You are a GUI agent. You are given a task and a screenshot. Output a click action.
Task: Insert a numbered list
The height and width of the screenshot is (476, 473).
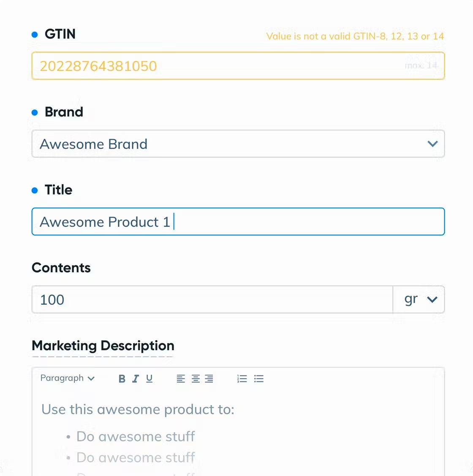[x=242, y=379]
